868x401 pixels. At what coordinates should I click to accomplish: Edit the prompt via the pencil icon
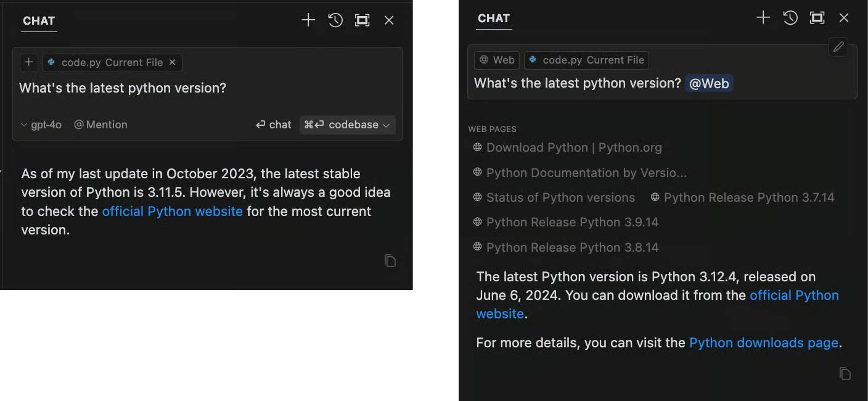tap(838, 47)
